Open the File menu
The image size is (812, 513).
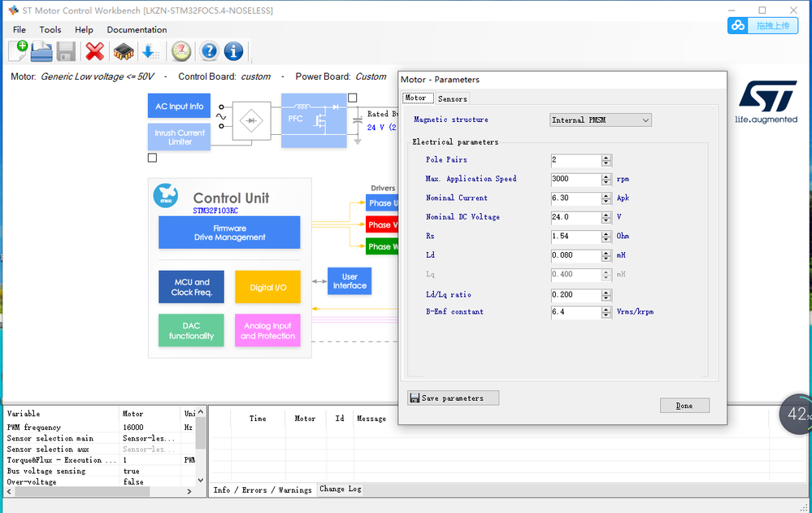click(20, 29)
